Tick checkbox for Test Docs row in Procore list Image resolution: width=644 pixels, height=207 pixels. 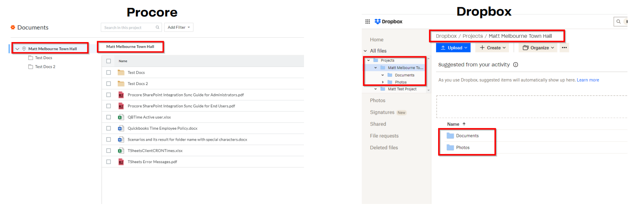tap(109, 72)
